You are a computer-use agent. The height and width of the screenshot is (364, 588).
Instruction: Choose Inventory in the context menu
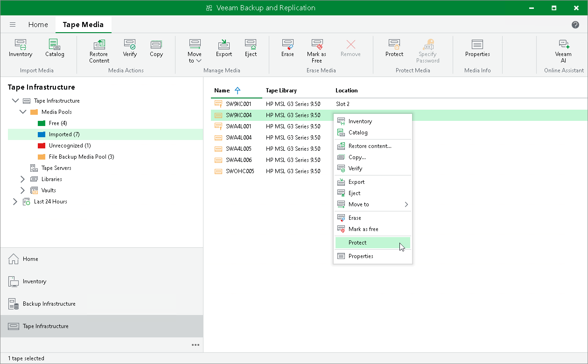[x=373, y=121]
